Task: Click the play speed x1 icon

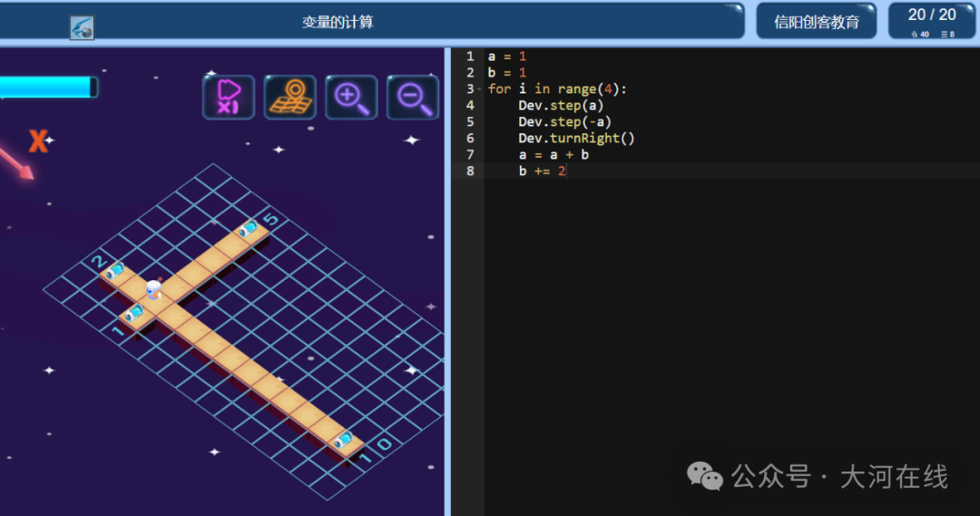Action: (x=228, y=97)
